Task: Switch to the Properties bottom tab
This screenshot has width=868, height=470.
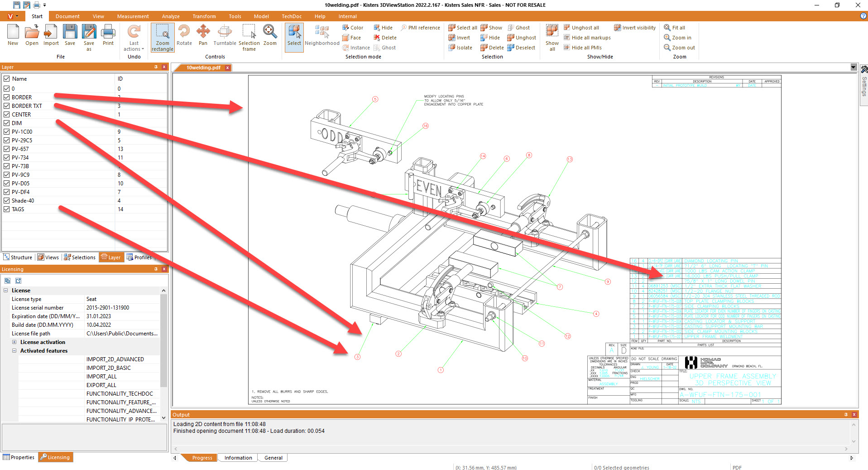Action: (19, 457)
